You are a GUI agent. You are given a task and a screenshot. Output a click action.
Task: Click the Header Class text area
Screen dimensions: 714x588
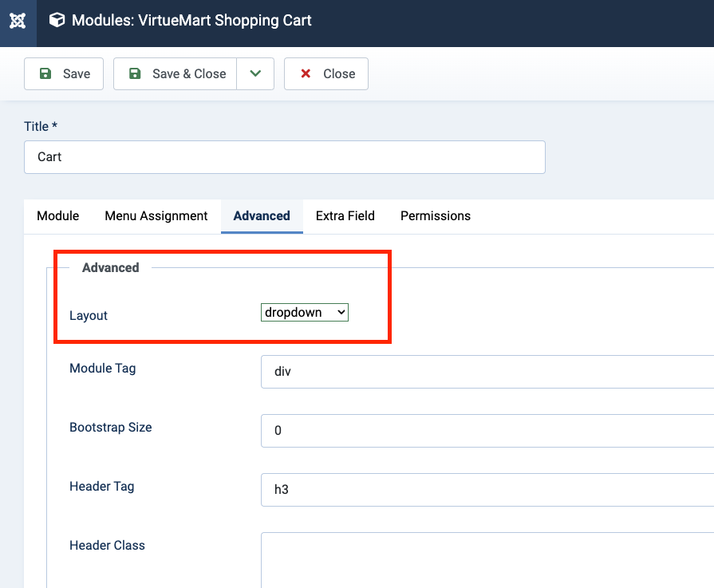tap(487, 558)
